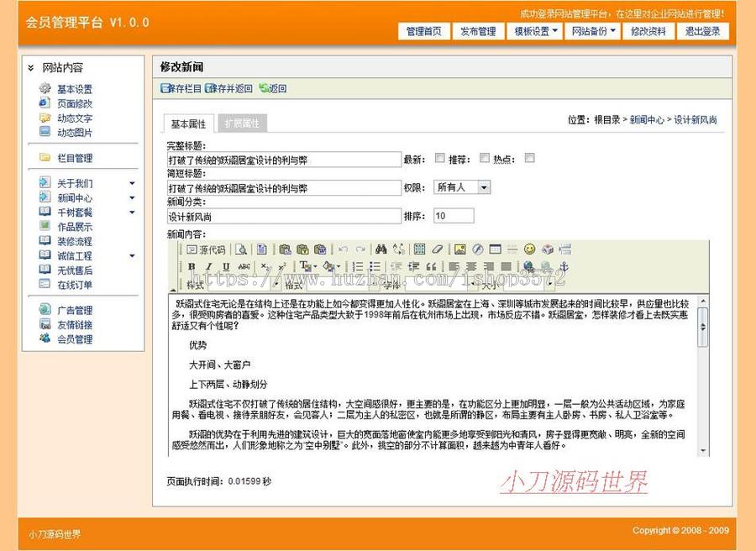The image size is (756, 551).
Task: Click Paste as plain text icon
Action: (302, 249)
